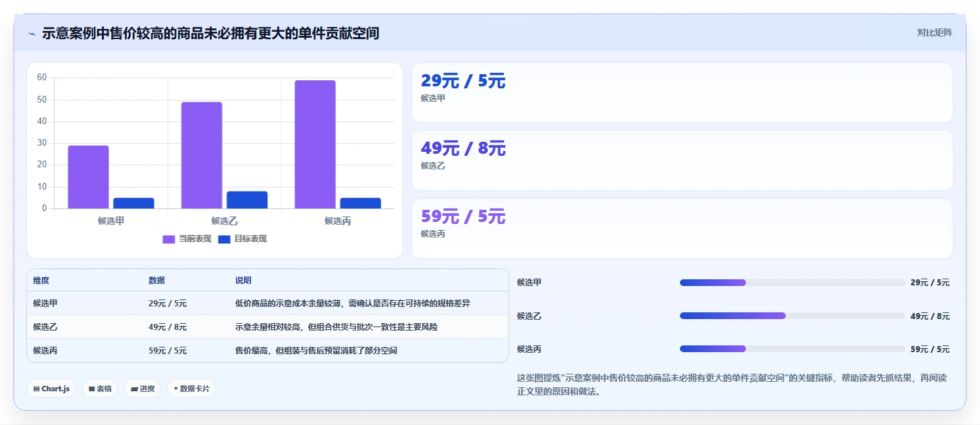The image size is (980, 425).
Task: Click the 候选丙 label beside progress bar
Action: (x=529, y=349)
